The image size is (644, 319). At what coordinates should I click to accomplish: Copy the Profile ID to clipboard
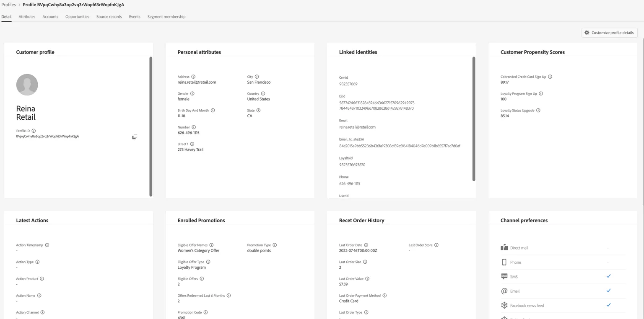[x=135, y=137]
